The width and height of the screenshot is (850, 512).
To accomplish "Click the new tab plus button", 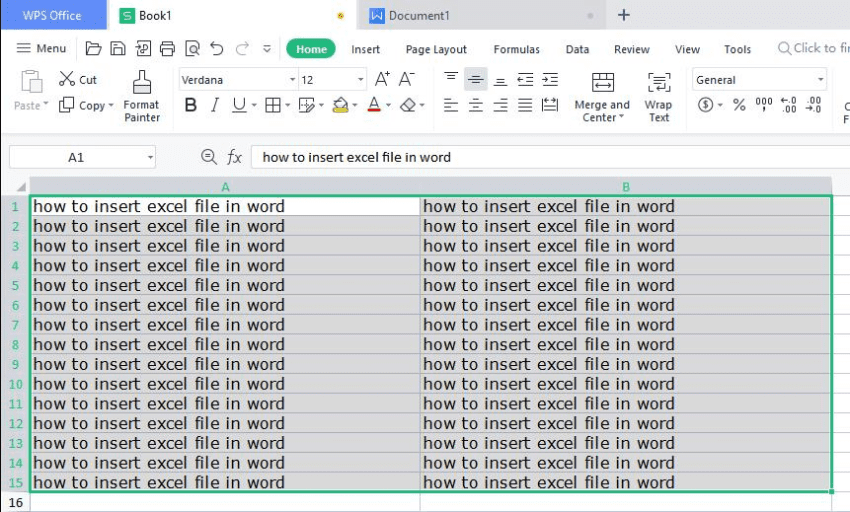I will pos(624,15).
